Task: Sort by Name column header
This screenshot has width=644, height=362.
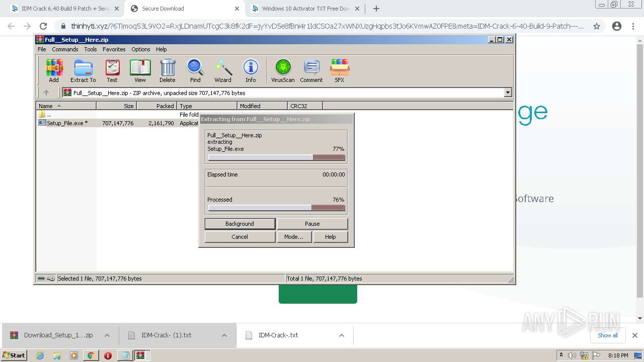Action: tap(66, 106)
